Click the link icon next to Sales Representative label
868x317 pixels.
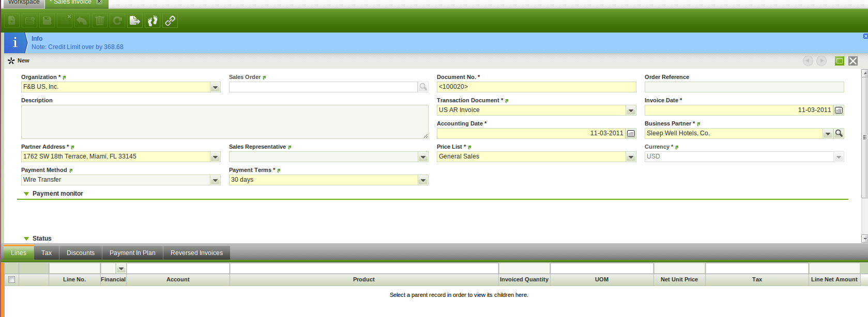pyautogui.click(x=290, y=147)
